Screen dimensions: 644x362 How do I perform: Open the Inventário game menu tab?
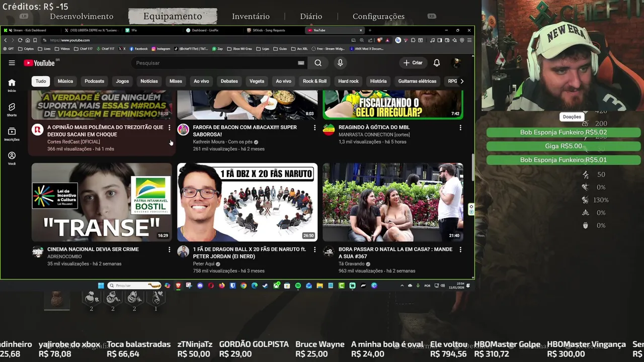(x=251, y=16)
